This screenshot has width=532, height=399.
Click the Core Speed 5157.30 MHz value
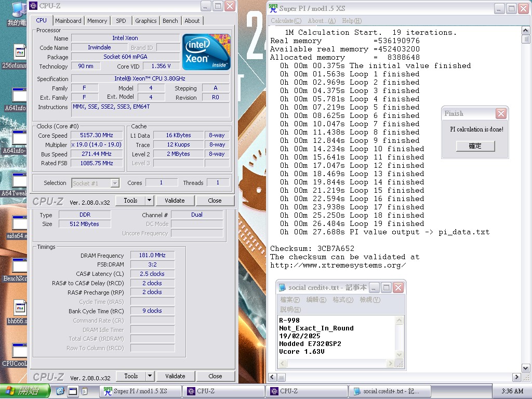click(97, 135)
